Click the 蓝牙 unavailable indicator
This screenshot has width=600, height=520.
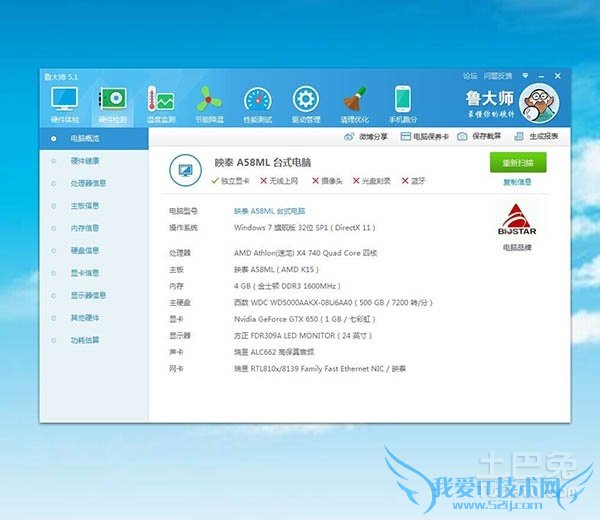pos(413,181)
